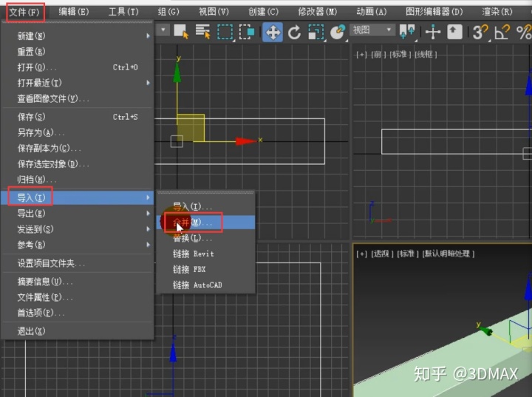The height and width of the screenshot is (397, 532).
Task: Choose 打开(O)... menu entry
Action: click(x=78, y=67)
